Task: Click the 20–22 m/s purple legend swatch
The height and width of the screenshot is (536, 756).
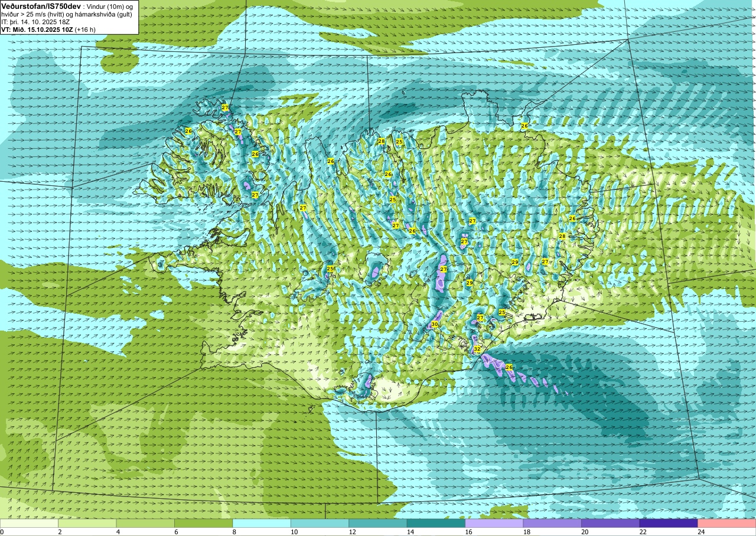Action: coord(610,523)
